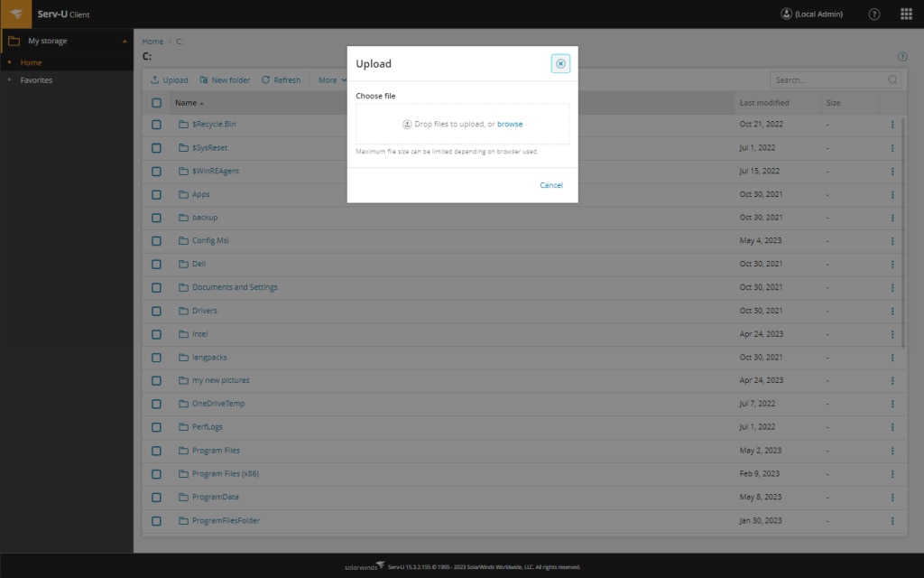Collapse the My storage section
Screen dimensions: 924x578
click(125, 41)
